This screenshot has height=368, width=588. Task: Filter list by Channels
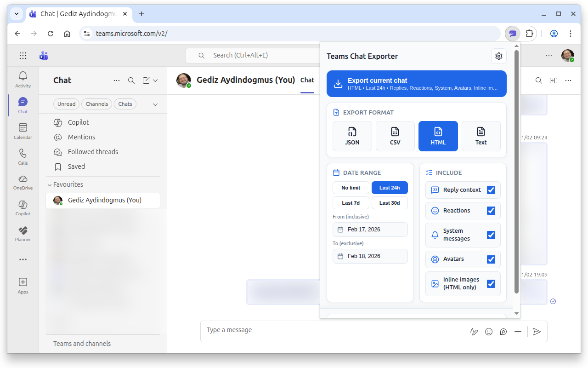pyautogui.click(x=97, y=104)
